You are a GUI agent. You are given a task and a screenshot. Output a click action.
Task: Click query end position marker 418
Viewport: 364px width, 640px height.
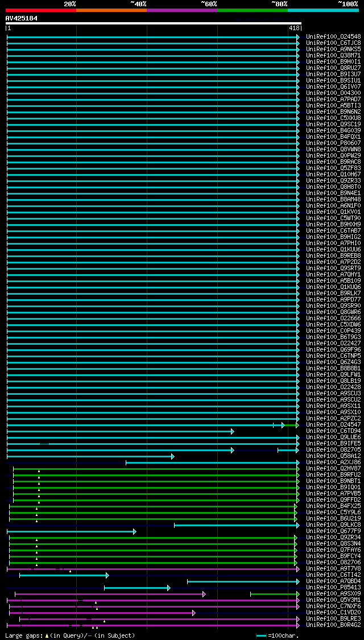295,28
